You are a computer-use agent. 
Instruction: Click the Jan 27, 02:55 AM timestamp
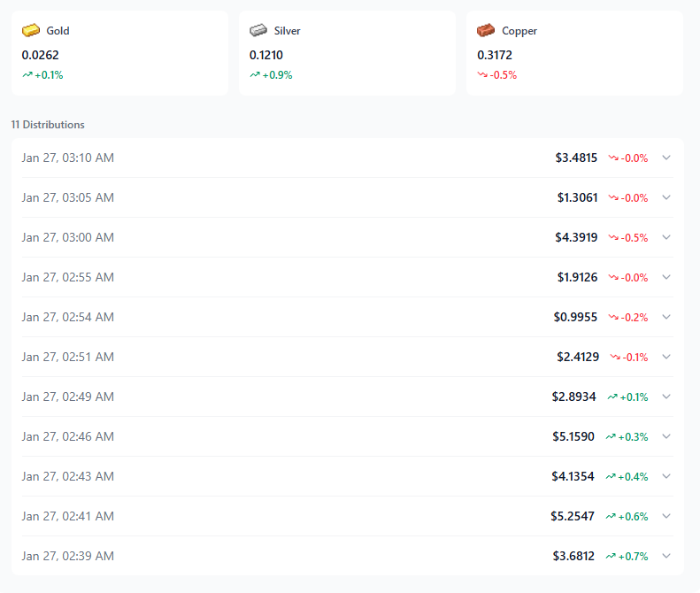pyautogui.click(x=68, y=277)
